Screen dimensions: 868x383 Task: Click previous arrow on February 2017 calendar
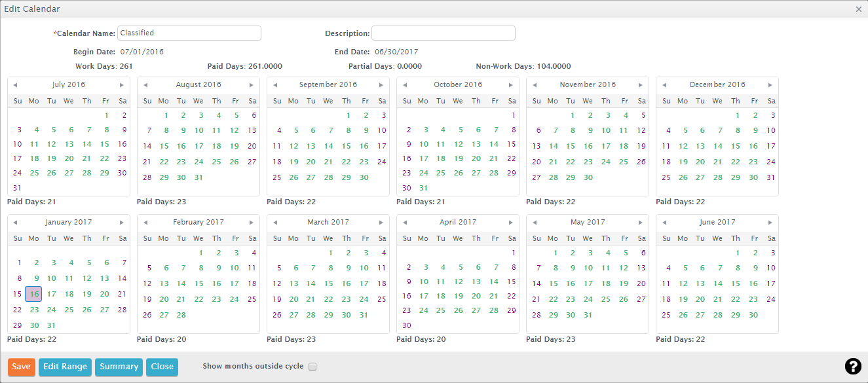(x=145, y=223)
